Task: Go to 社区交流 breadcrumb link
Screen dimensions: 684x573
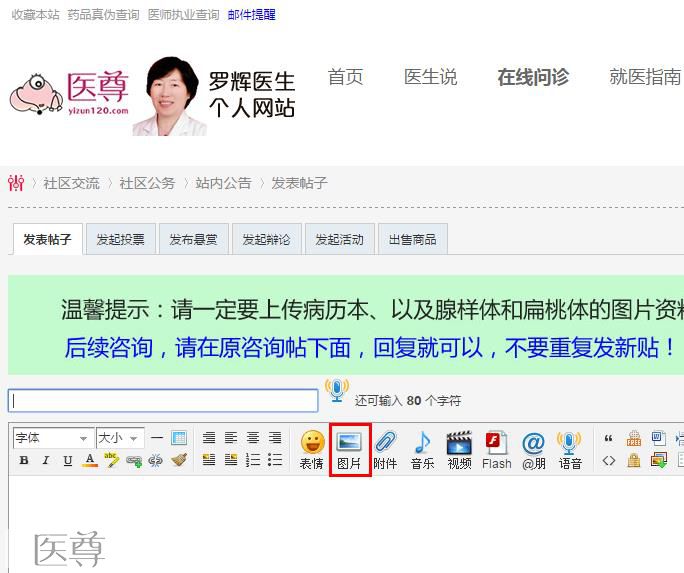Action: coord(71,183)
